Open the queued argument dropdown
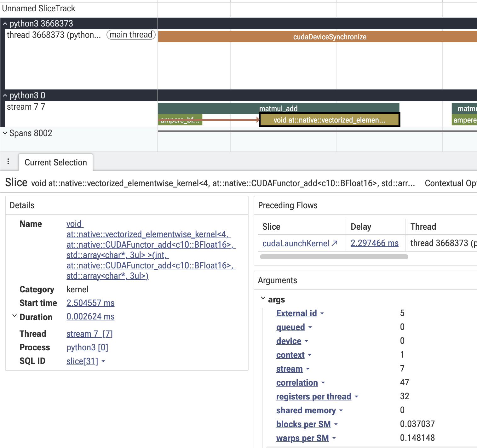Viewport: 477px width, 448px height. [310, 327]
